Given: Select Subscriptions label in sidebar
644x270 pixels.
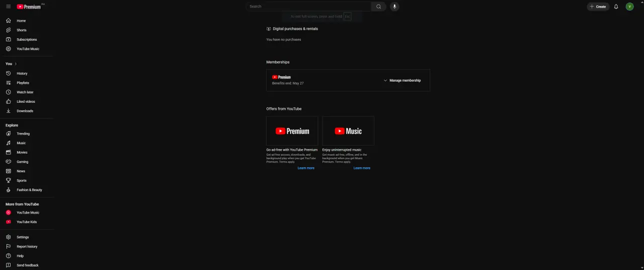Looking at the screenshot, I should [27, 39].
